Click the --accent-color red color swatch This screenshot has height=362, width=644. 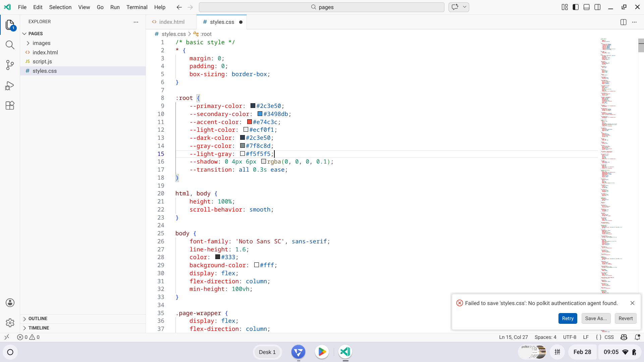(250, 122)
